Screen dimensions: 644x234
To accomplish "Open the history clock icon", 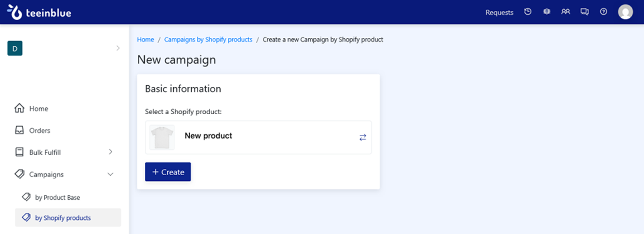I will pos(528,12).
